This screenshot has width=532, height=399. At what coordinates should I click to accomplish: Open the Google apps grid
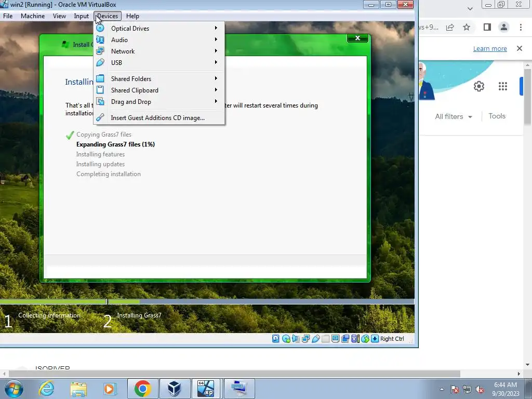click(x=503, y=86)
